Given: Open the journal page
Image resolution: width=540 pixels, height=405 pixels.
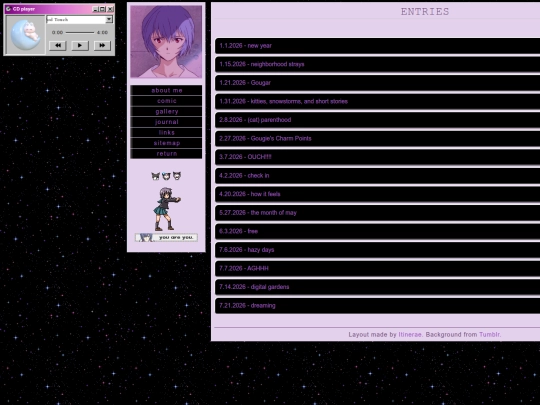Looking at the screenshot, I should click(x=166, y=122).
